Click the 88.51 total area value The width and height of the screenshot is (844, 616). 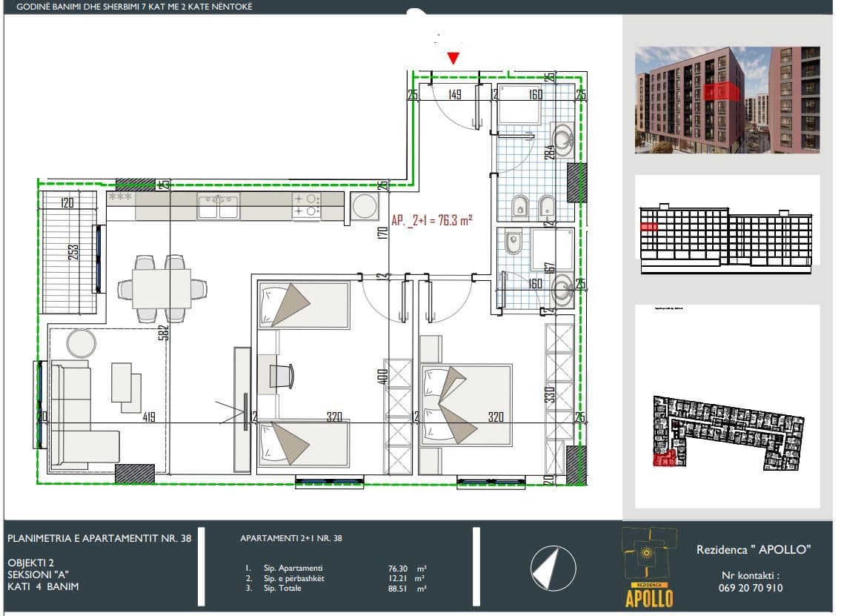click(x=398, y=589)
